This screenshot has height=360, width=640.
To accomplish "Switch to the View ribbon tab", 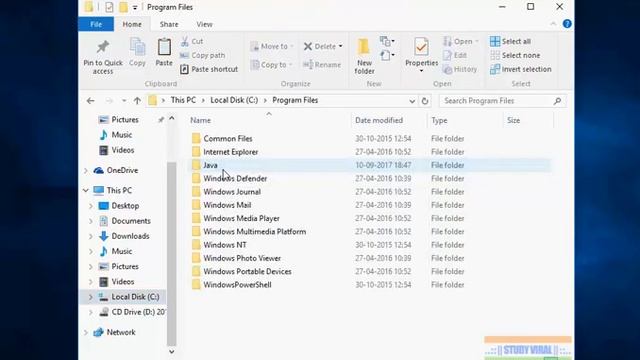I will [x=204, y=24].
